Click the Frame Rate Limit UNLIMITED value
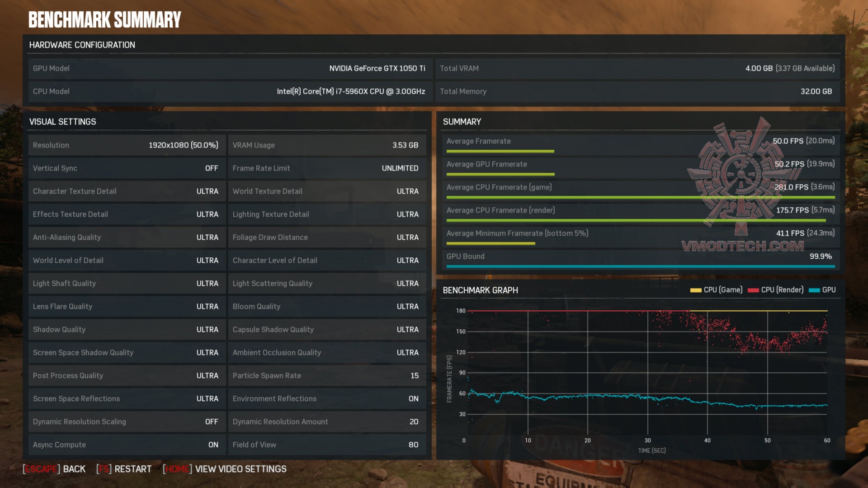Viewport: 868px width, 488px height. [400, 168]
